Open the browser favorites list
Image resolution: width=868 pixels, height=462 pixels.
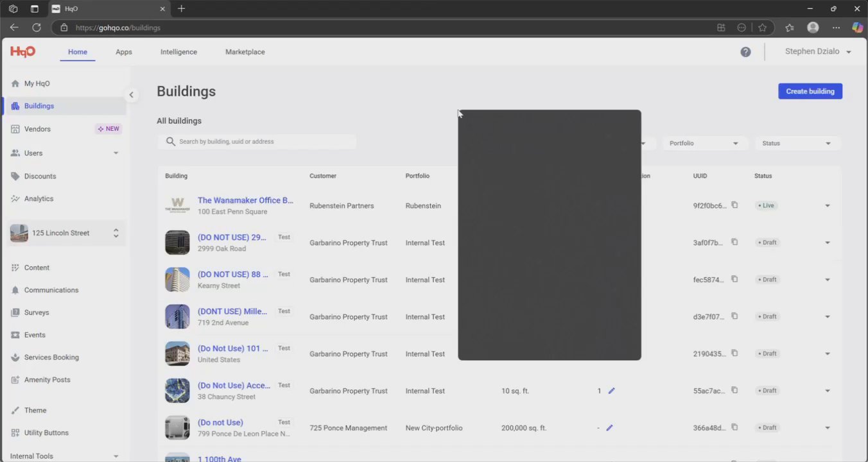789,28
